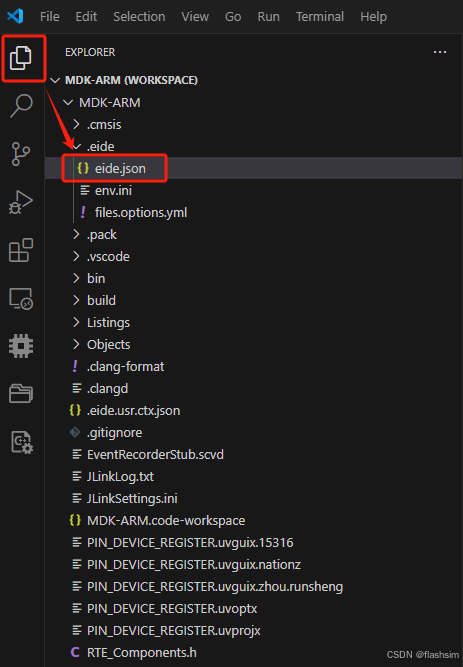Screen dimensions: 463x667
Task: Collapse the MDK-ARM root folder
Action: pyautogui.click(x=253, y=103)
